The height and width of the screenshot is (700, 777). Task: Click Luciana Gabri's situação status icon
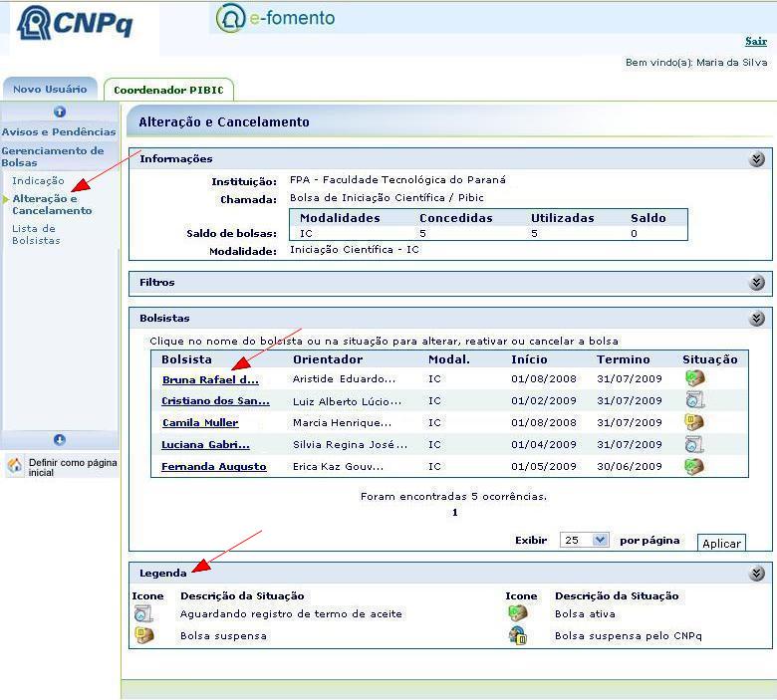click(x=694, y=445)
